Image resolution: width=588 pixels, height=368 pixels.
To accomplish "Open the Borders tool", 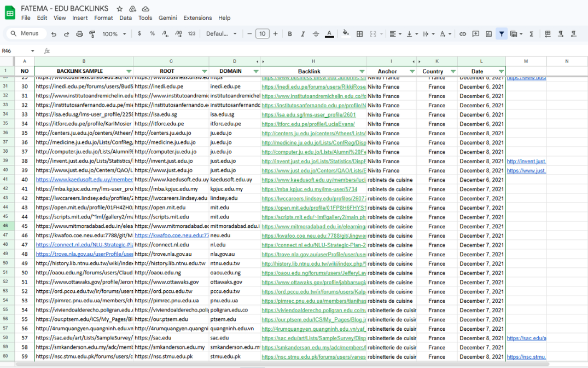I will tap(359, 34).
